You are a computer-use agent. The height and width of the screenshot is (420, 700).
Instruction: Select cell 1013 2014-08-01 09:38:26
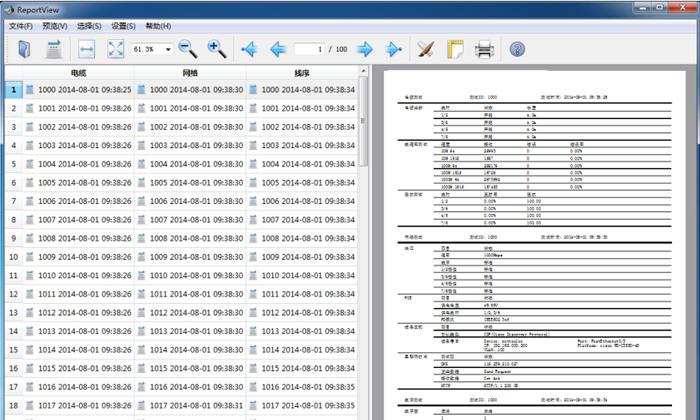pyautogui.click(x=78, y=331)
